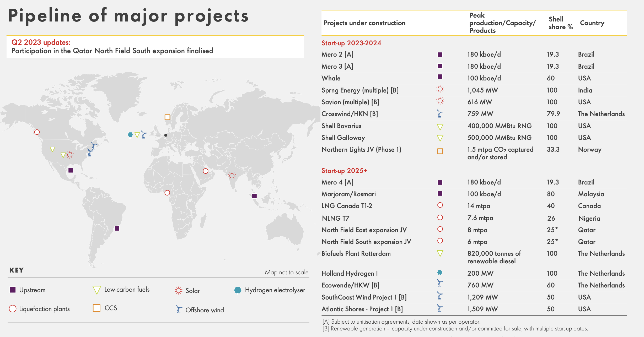Click the 'Mero 3 [A]' project name

(x=337, y=66)
